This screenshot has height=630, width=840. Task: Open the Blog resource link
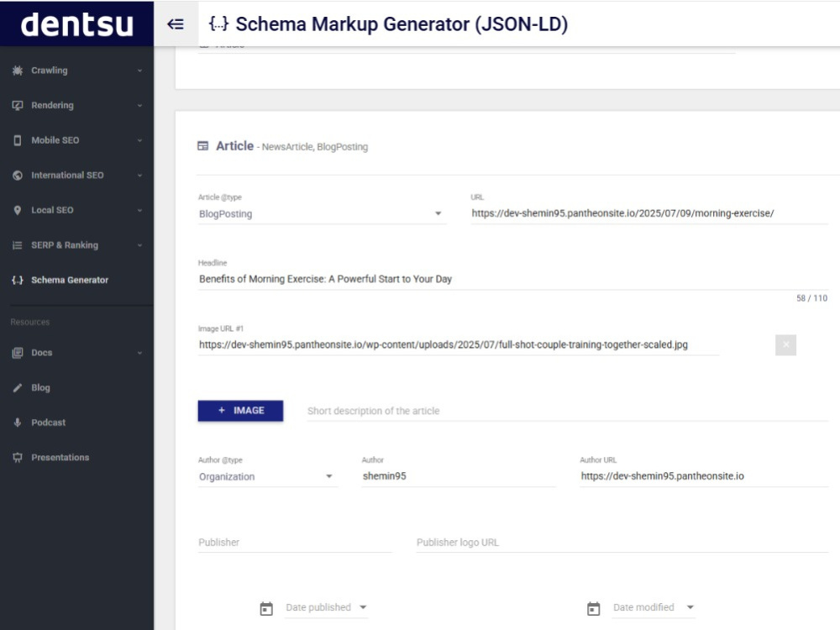pos(76,387)
